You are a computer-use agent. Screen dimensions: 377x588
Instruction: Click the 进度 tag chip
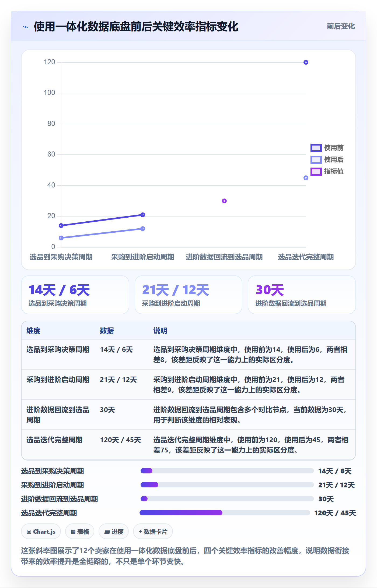coord(114,531)
